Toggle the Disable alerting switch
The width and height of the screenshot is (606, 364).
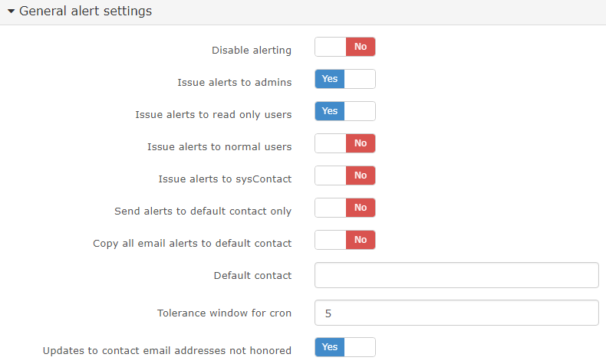pos(344,48)
